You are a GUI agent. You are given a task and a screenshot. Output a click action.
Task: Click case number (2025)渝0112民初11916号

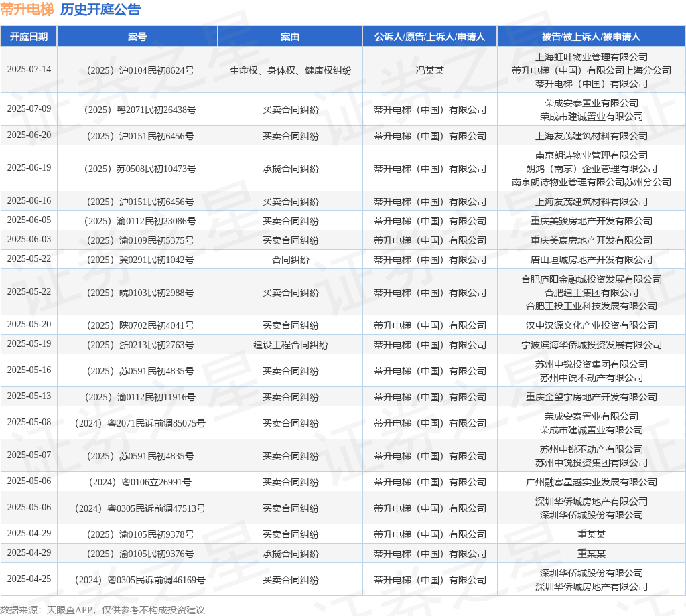(140, 398)
